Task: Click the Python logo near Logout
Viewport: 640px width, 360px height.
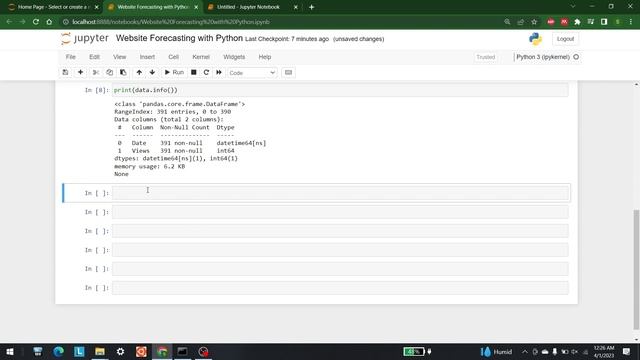Action: pyautogui.click(x=535, y=39)
